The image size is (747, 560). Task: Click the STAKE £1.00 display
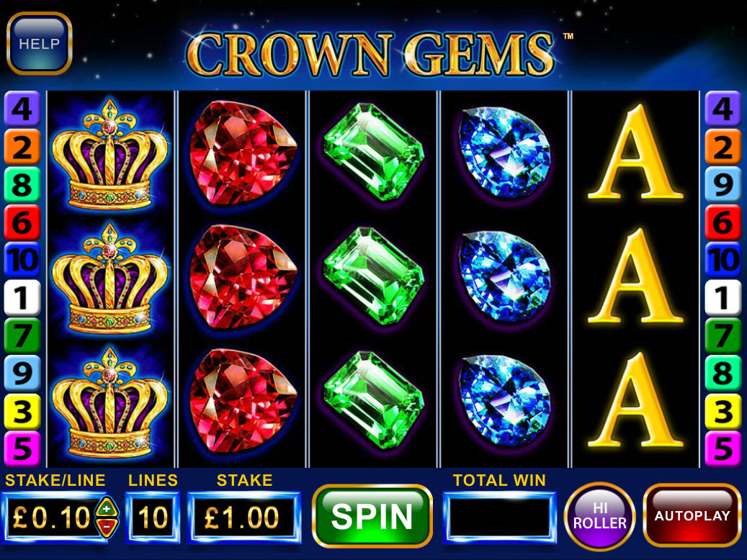click(244, 517)
